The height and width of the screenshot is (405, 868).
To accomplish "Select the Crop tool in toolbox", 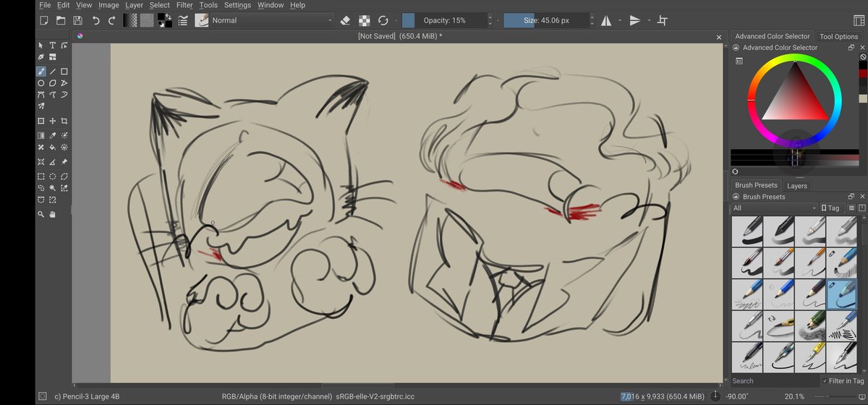I will [64, 121].
